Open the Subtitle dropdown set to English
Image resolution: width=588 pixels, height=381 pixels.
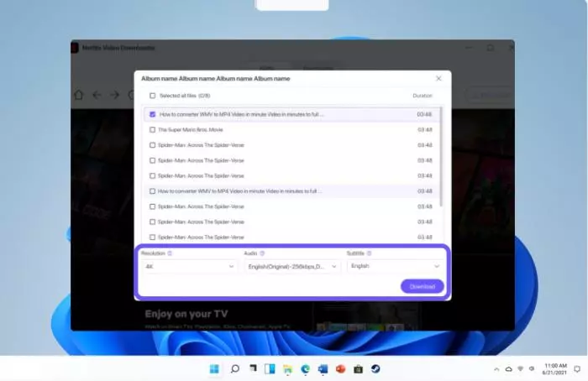click(395, 266)
